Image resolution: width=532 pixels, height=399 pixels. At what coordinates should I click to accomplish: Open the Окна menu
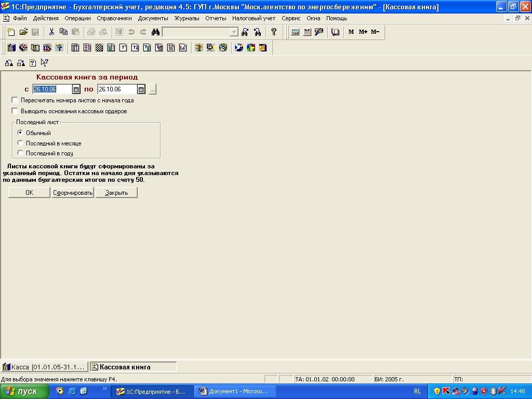pyautogui.click(x=313, y=18)
